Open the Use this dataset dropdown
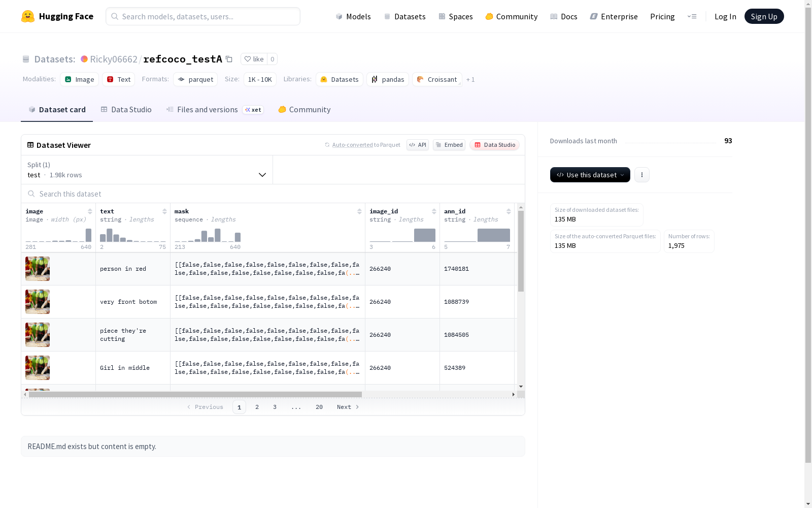The width and height of the screenshot is (812, 508). [590, 175]
